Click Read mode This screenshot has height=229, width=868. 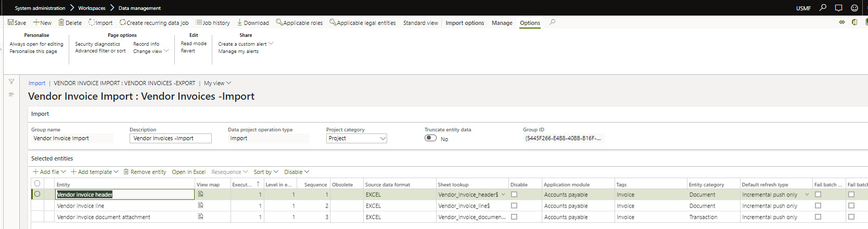(x=194, y=44)
